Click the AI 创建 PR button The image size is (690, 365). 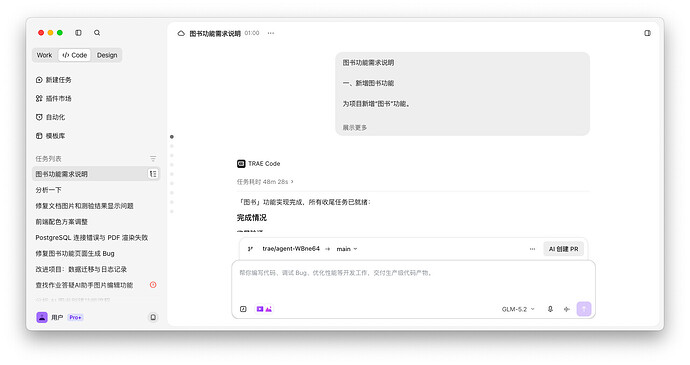[563, 249]
